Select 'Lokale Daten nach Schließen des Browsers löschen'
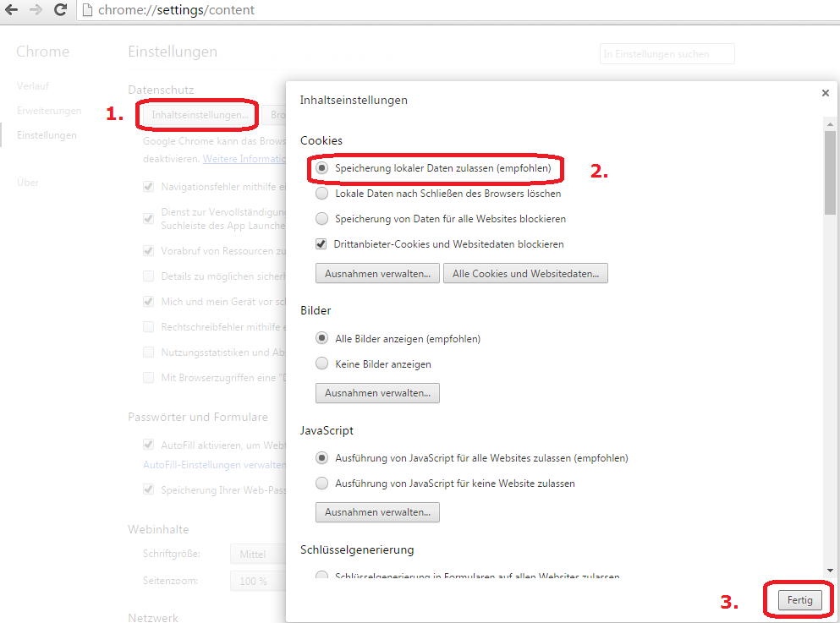840x623 pixels. coord(321,194)
